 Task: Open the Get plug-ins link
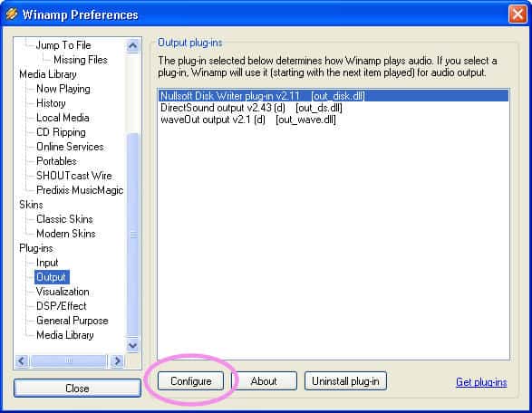(481, 382)
